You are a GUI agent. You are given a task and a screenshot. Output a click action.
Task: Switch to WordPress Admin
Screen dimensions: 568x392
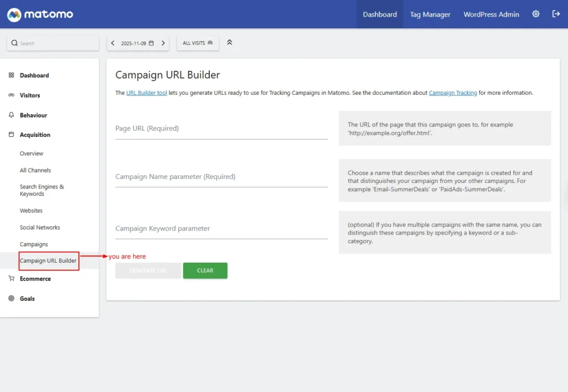click(x=491, y=14)
